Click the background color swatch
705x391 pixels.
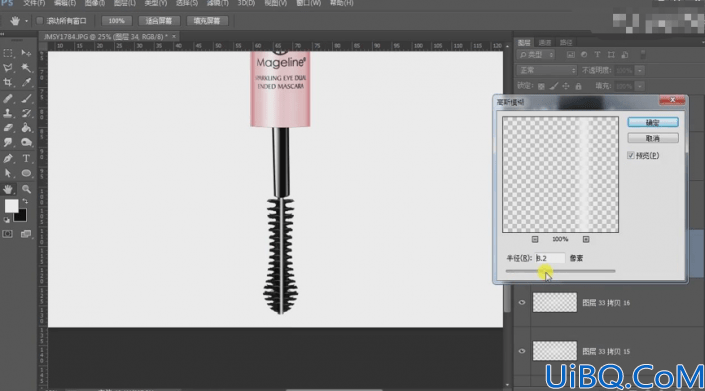pos(21,216)
